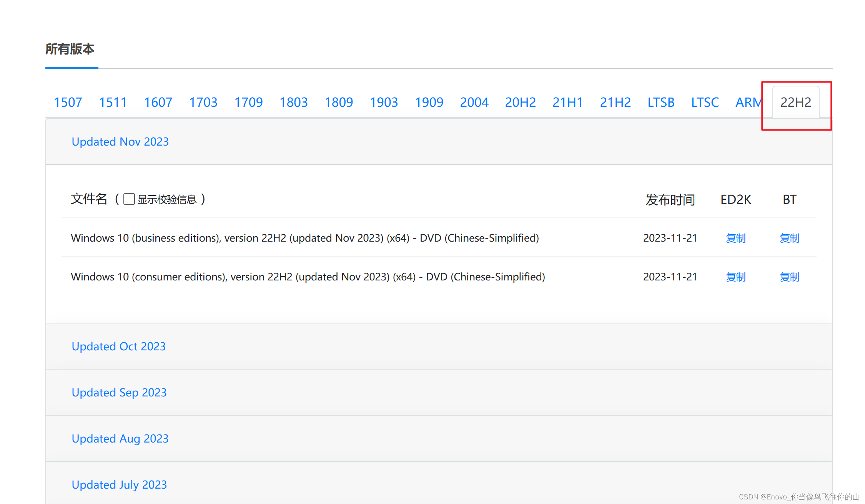Viewport: 865px width, 504px height.
Task: Select the LTSC tab
Action: pyautogui.click(x=705, y=102)
